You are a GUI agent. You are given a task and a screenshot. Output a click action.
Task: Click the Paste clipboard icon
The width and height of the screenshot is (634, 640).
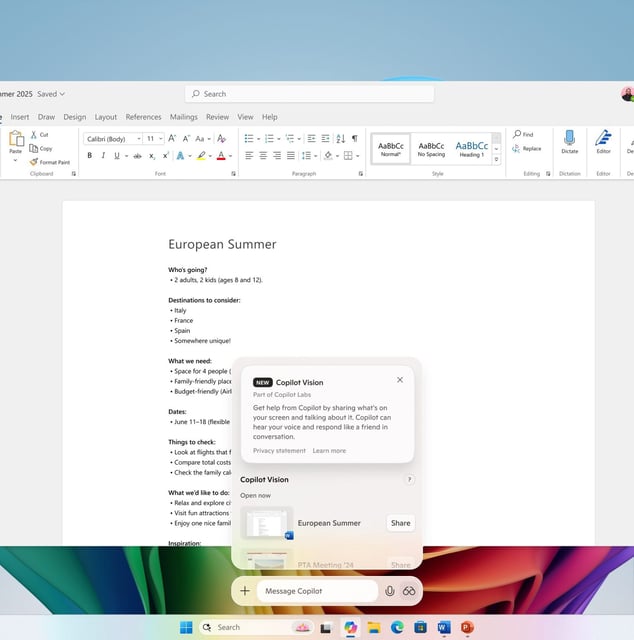point(16,139)
